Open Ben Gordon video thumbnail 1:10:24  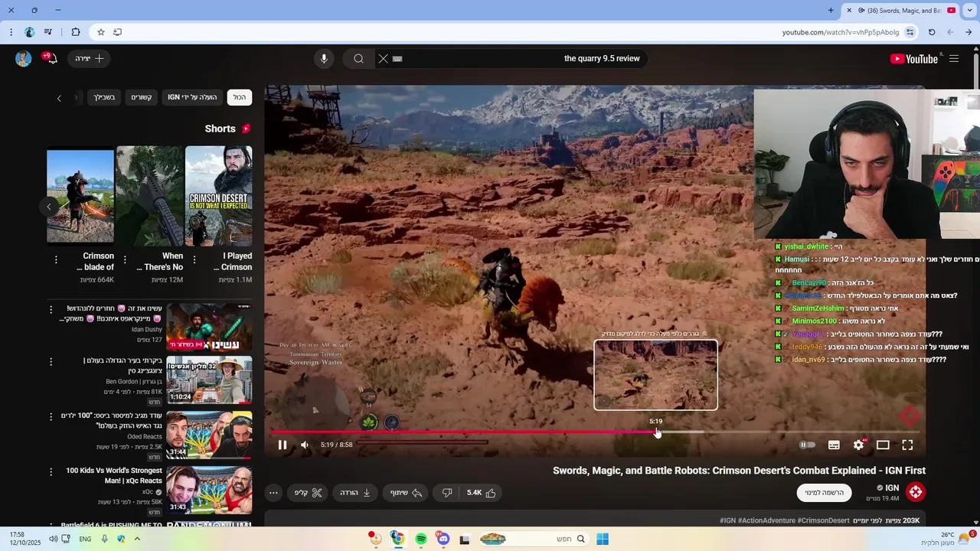coord(209,380)
